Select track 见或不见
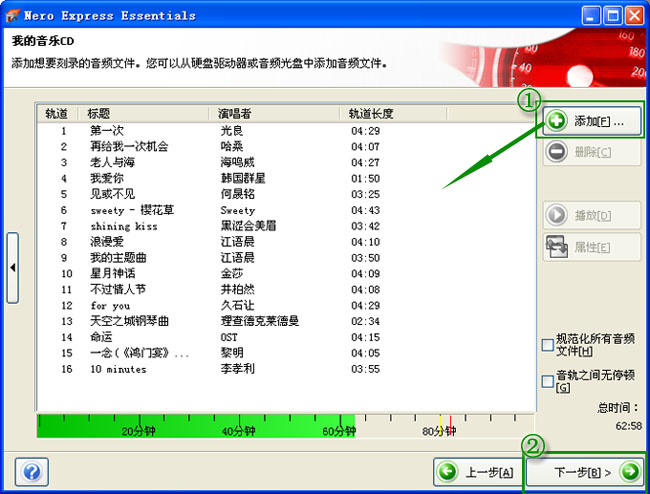Screen dimensions: 650x494 [113, 194]
